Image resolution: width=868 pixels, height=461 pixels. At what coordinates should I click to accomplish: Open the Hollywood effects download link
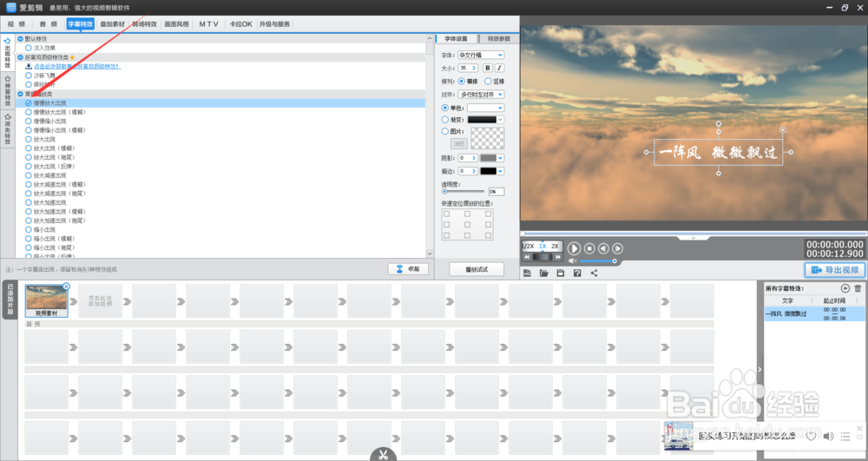coord(77,66)
